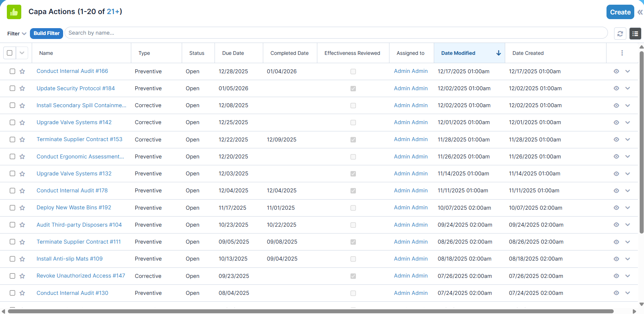Sort by the Name column header

pos(46,53)
